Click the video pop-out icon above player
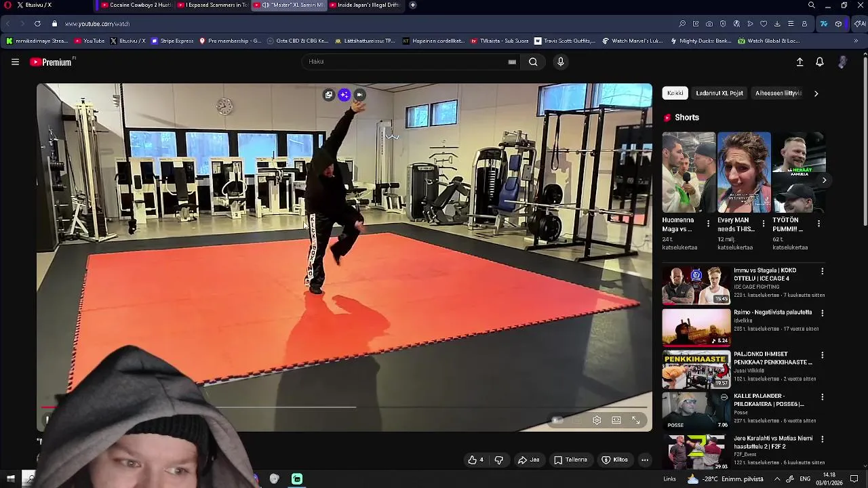Image resolution: width=868 pixels, height=488 pixels. point(329,95)
